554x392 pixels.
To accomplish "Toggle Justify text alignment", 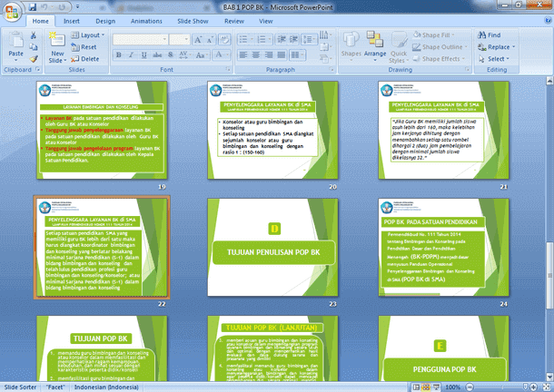I will point(282,54).
